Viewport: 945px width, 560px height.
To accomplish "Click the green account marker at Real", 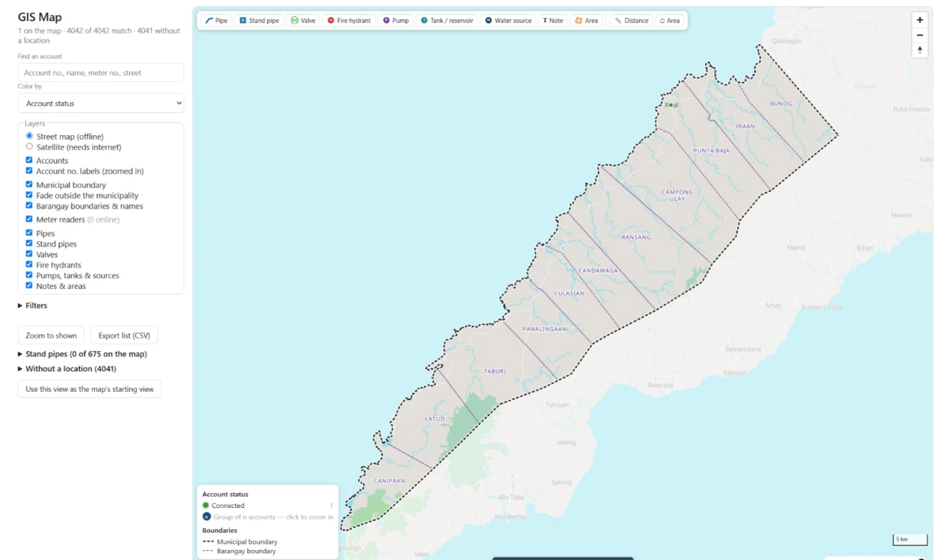I will 671,105.
